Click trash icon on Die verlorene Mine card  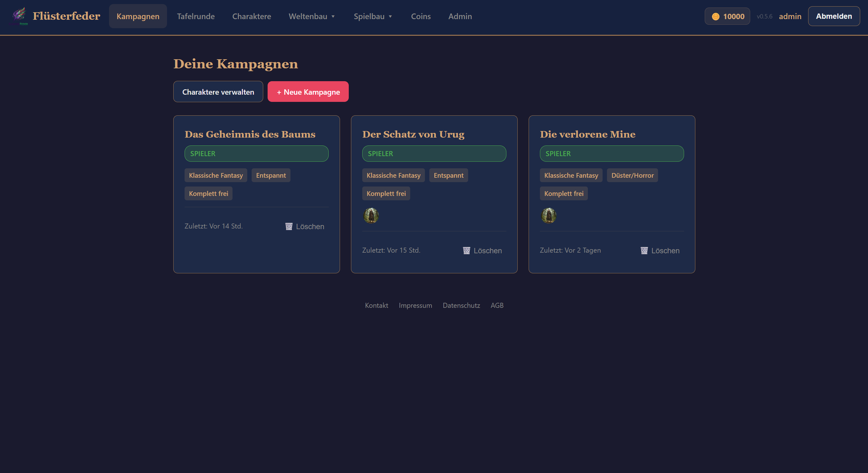click(x=644, y=250)
